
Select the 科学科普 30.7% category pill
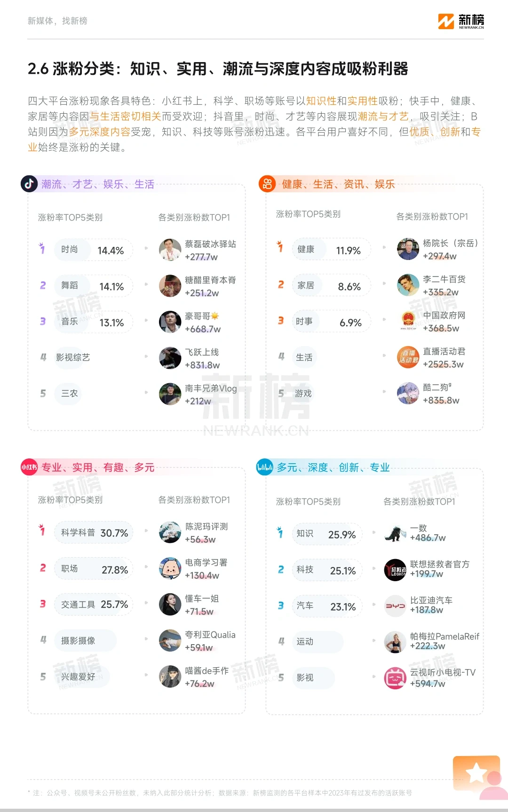[x=93, y=533]
